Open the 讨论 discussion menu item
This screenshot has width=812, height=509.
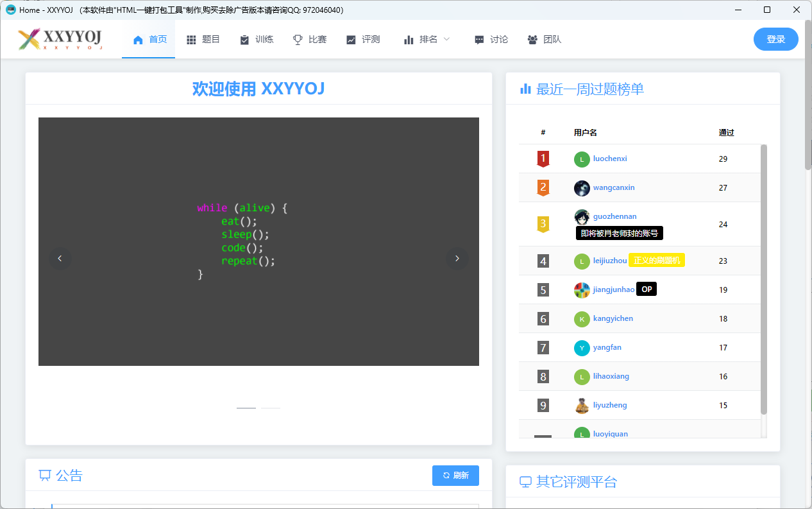click(x=491, y=39)
